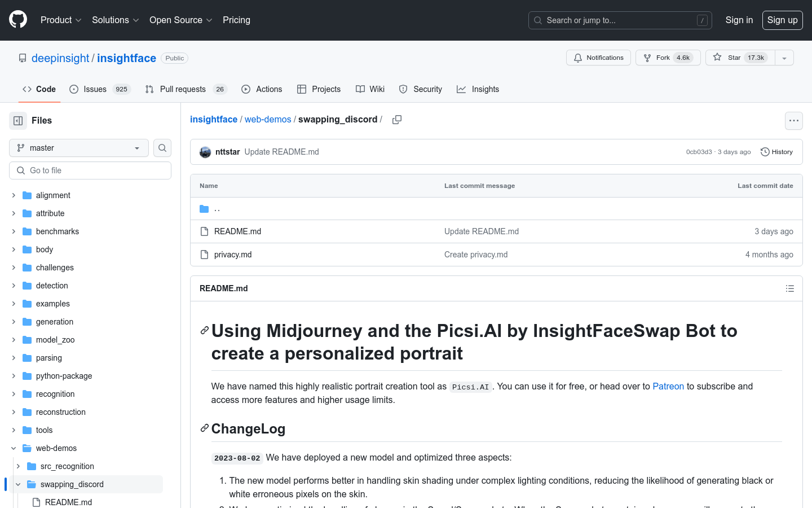
Task: Expand the attribute folder chevron
Action: pyautogui.click(x=14, y=213)
